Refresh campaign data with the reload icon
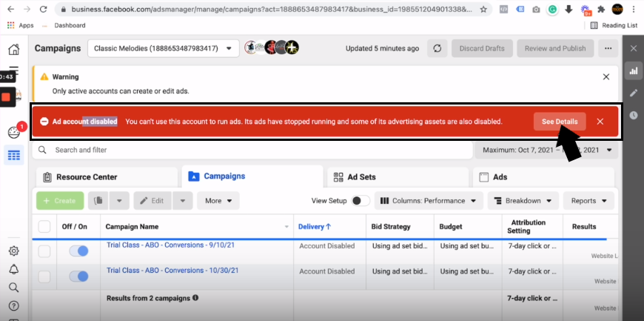 [x=437, y=49]
